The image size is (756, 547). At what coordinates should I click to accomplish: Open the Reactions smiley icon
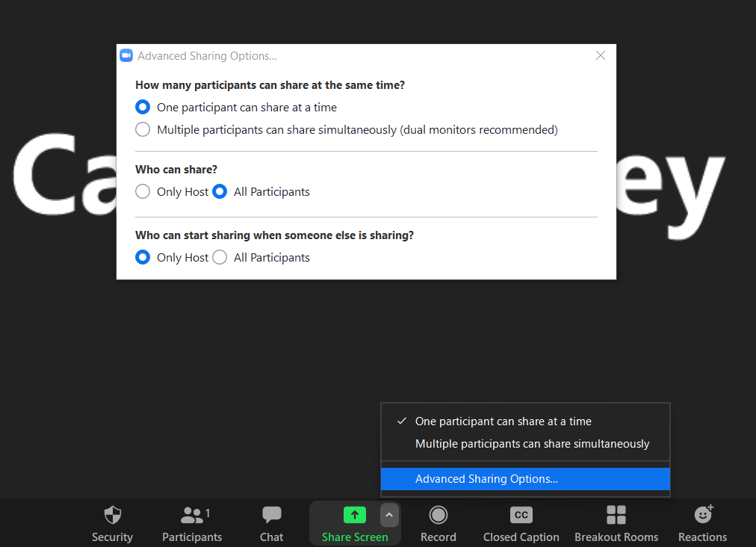tap(702, 515)
